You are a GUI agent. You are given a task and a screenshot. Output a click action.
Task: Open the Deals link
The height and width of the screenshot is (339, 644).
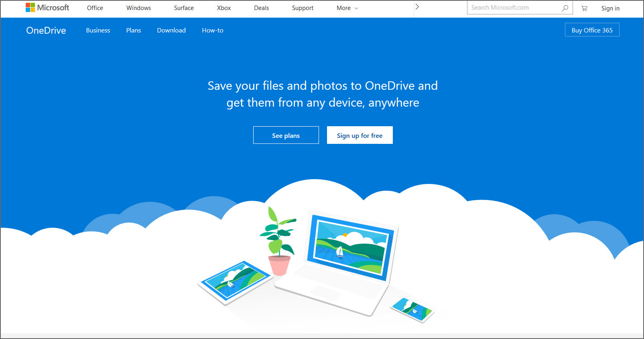[x=261, y=8]
